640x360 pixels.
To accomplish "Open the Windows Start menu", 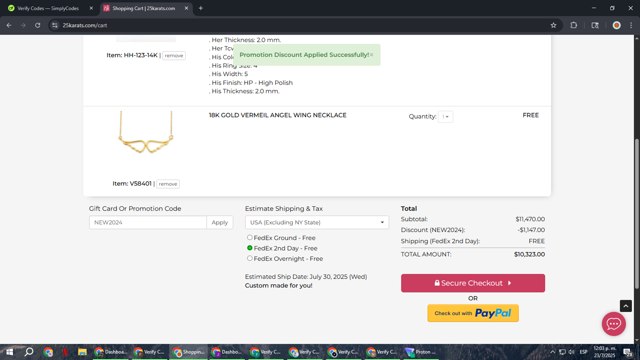I will (x=9, y=352).
